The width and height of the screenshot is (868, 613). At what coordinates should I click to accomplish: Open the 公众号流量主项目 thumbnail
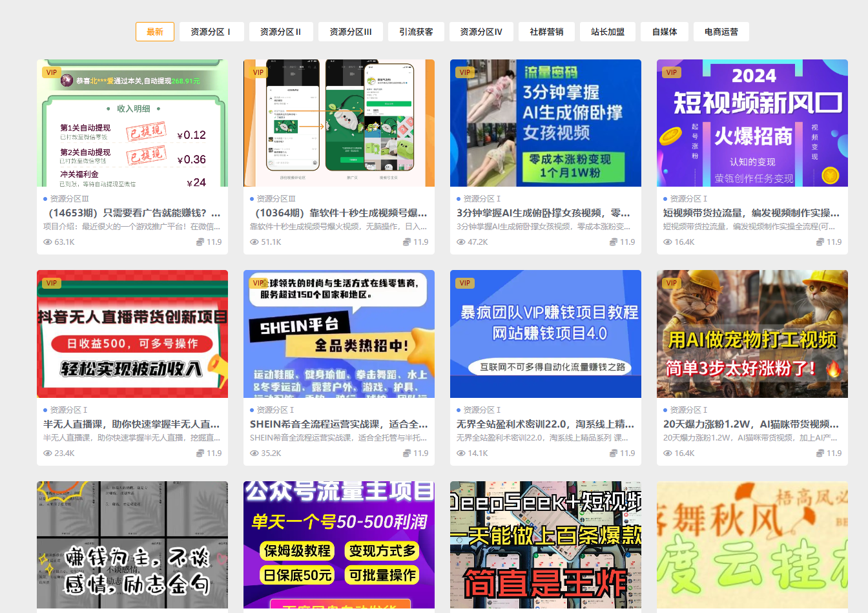[x=339, y=545]
